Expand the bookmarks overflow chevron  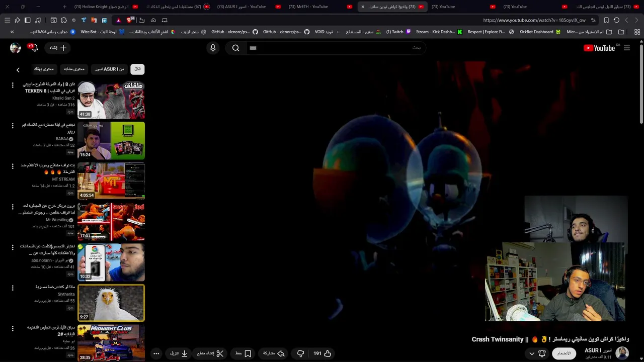coord(12,32)
